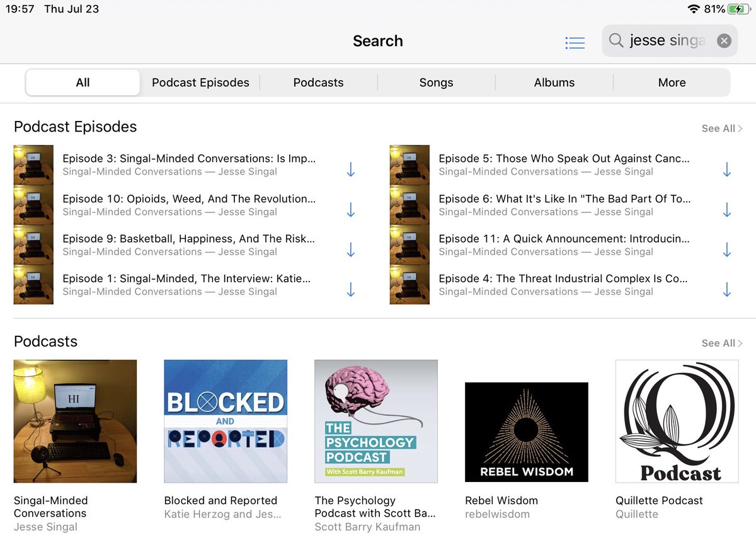
Task: Open Quillette Podcast artwork
Action: (x=677, y=422)
